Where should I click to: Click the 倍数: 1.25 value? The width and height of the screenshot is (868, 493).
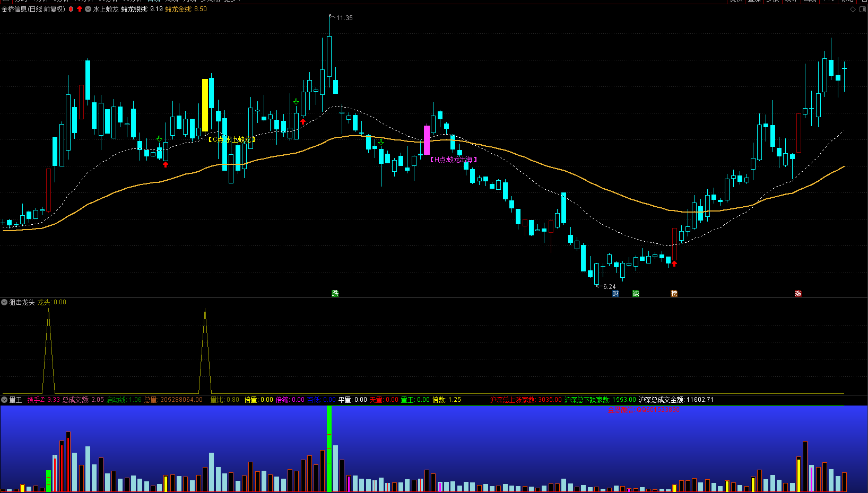[x=447, y=400]
